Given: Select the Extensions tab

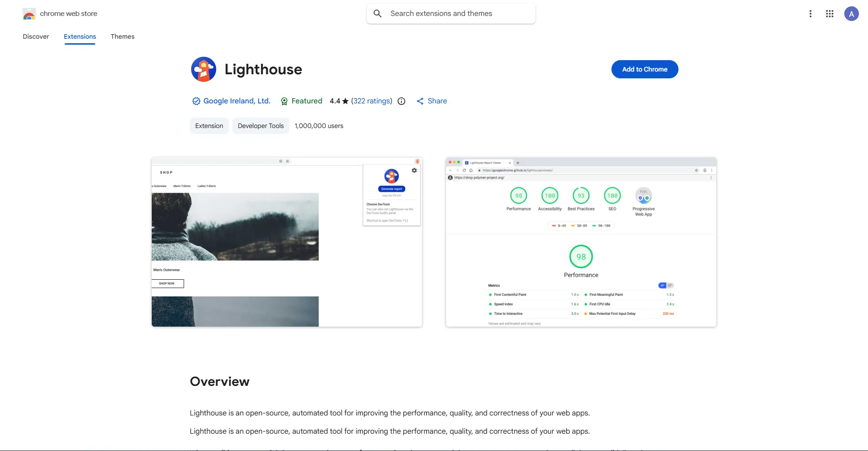Looking at the screenshot, I should coord(80,36).
